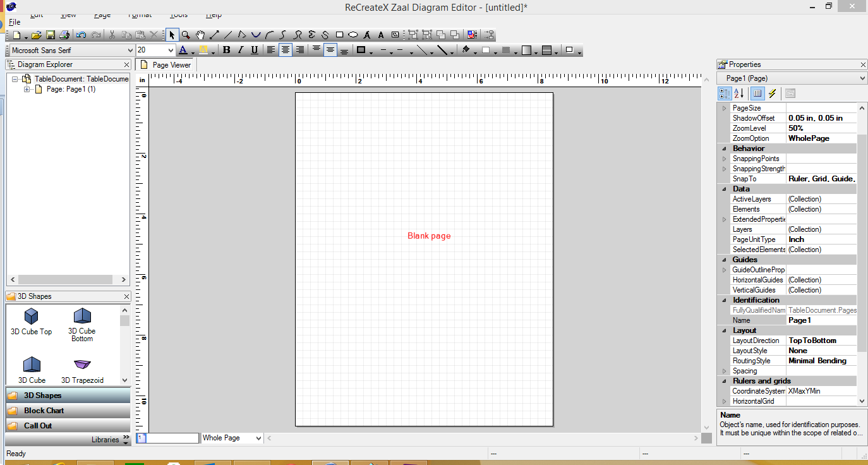Open the font name dropdown
This screenshot has width=868, height=465.
[x=130, y=50]
